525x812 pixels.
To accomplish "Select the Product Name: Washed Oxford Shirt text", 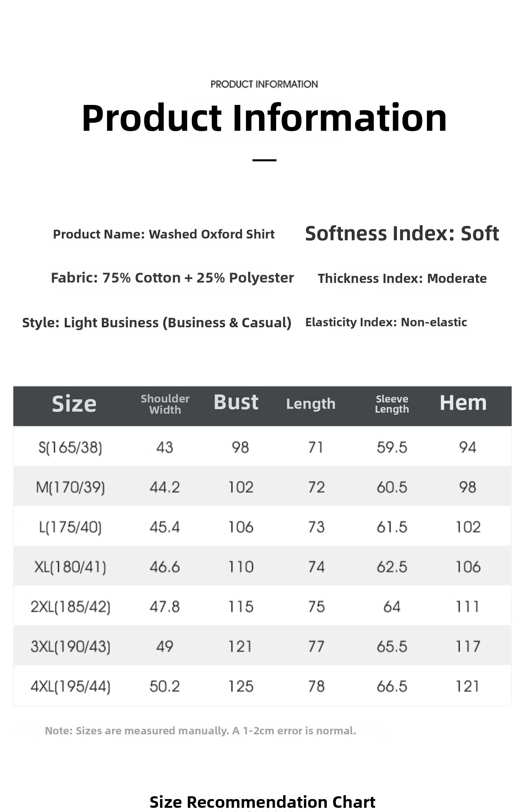I will point(163,234).
